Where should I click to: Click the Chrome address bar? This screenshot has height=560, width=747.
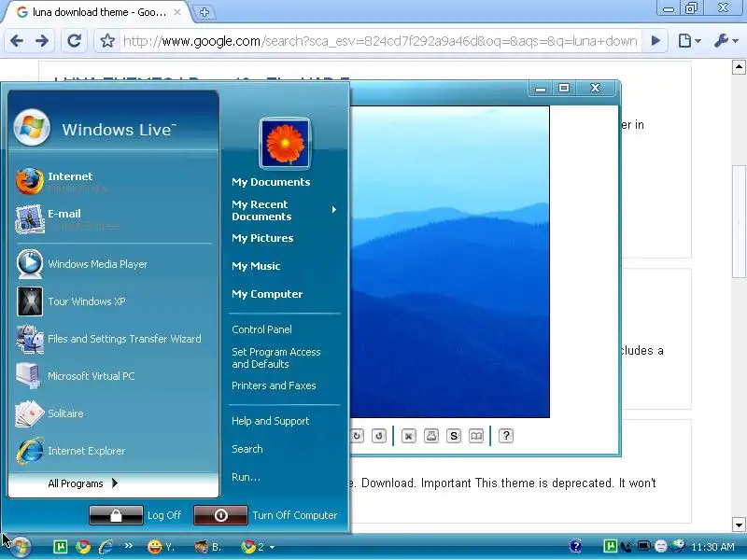380,41
